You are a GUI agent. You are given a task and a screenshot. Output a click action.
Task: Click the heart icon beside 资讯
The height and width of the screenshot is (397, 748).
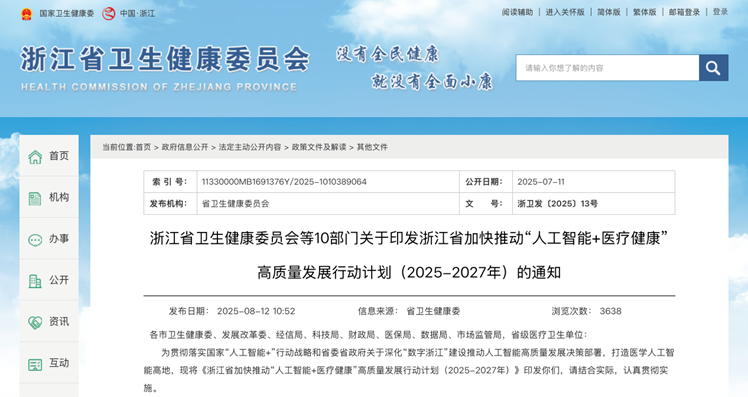(35, 323)
